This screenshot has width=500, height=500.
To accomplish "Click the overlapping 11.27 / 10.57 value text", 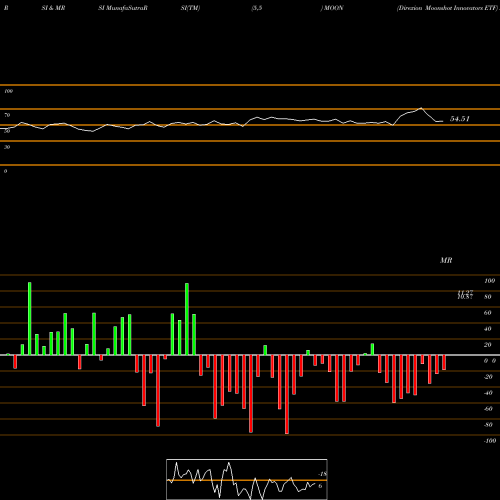I will (465, 294).
